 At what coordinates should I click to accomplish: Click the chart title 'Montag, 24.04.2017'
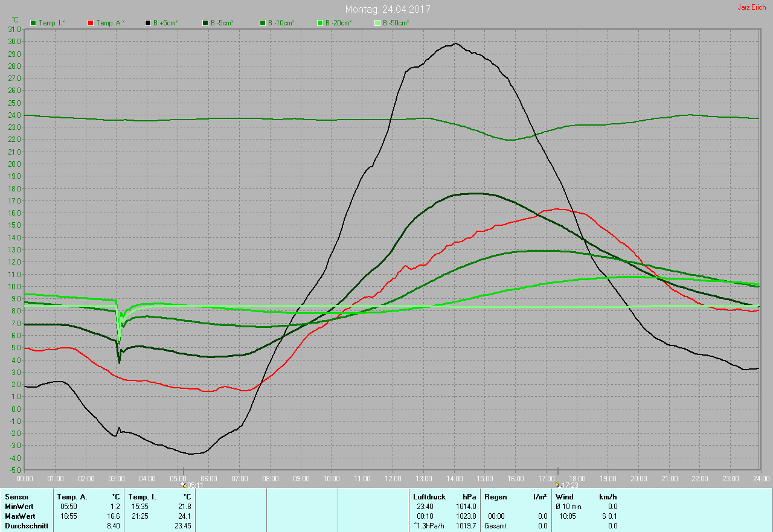pos(388,10)
